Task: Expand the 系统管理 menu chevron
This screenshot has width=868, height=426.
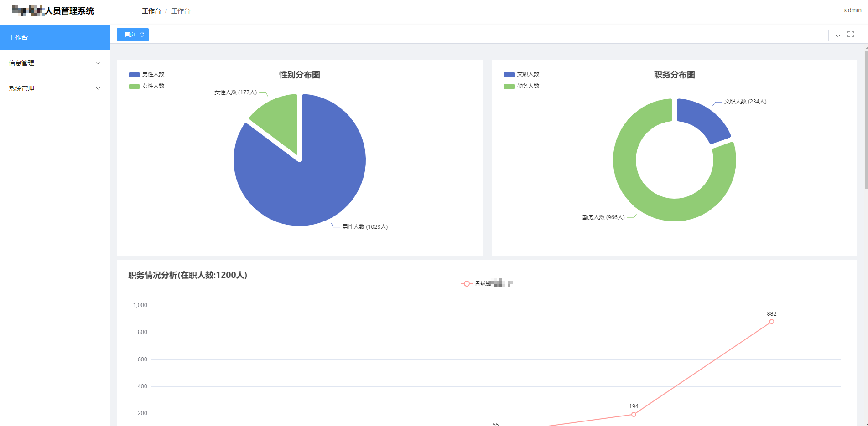Action: click(98, 88)
